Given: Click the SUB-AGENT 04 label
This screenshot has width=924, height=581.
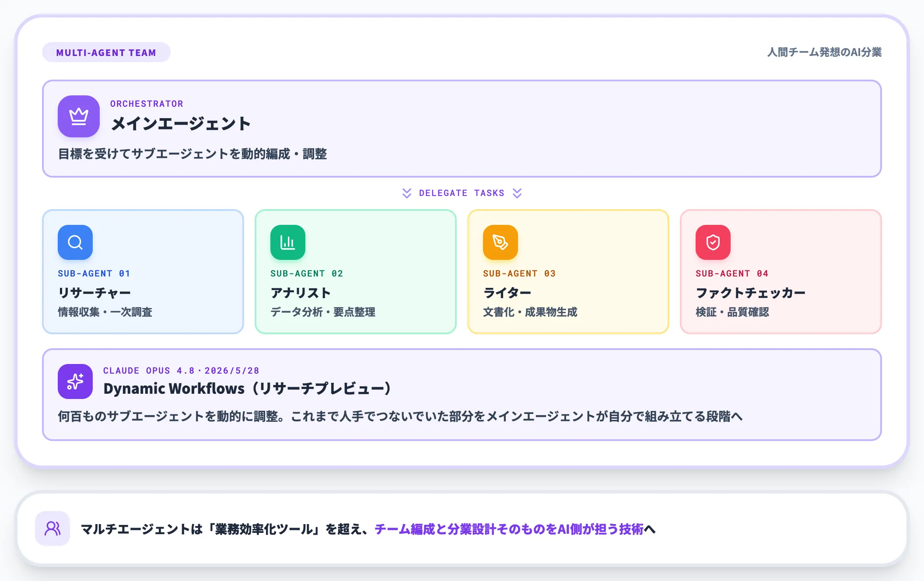Looking at the screenshot, I should click(x=732, y=273).
